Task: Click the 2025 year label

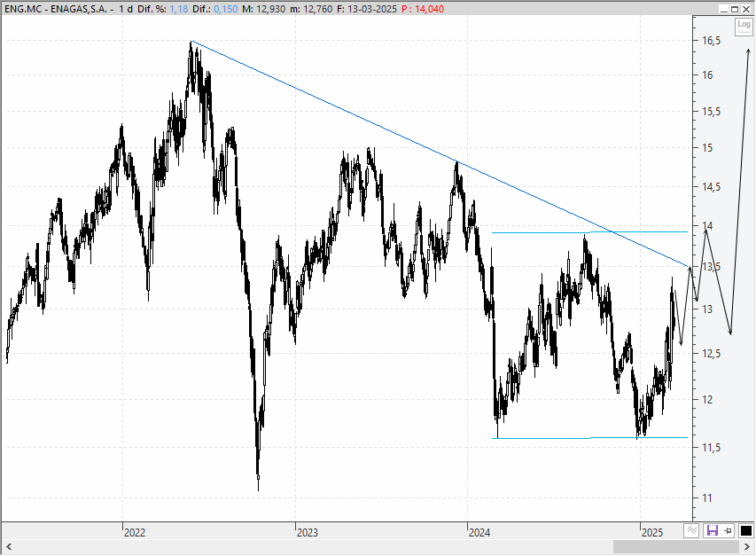Action: (652, 532)
